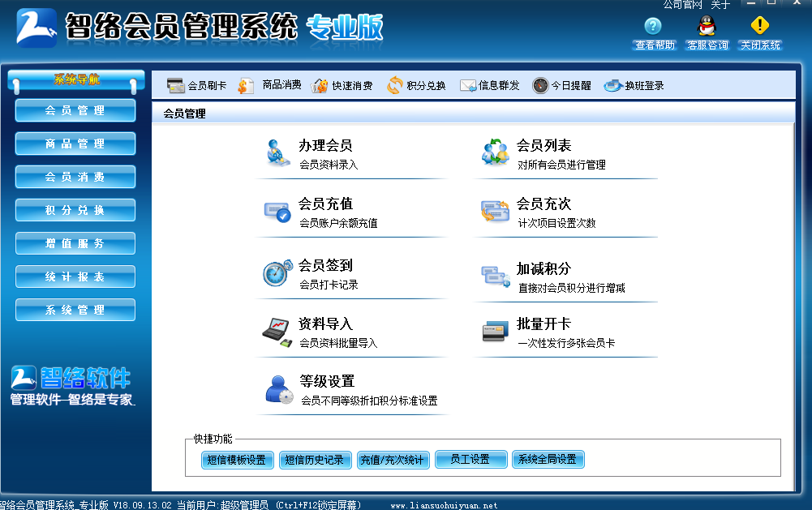Open the 会员管理 navigation section

[x=75, y=111]
